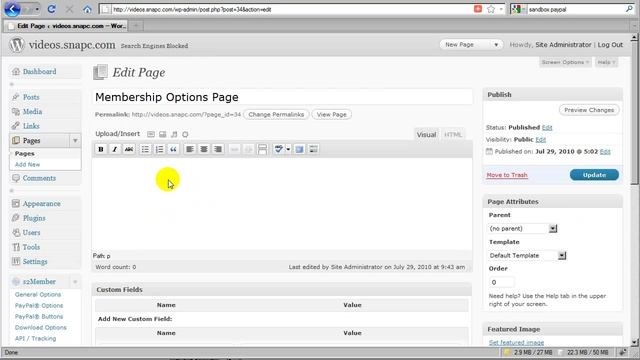Screen dimensions: 640x360
Task: Open browser history dropdown arrow
Action: 37,9
